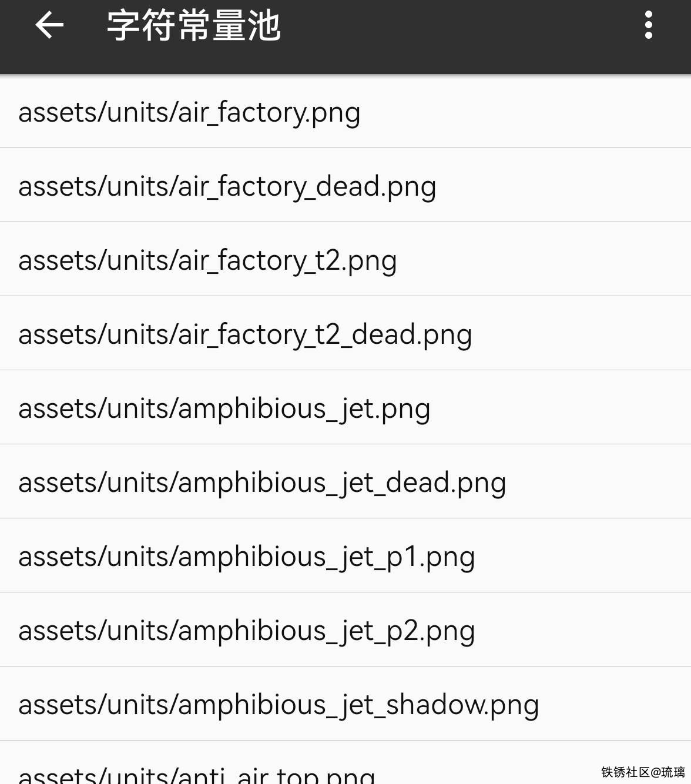691x784 pixels.
Task: Tap the back arrow icon
Action: coord(49,25)
